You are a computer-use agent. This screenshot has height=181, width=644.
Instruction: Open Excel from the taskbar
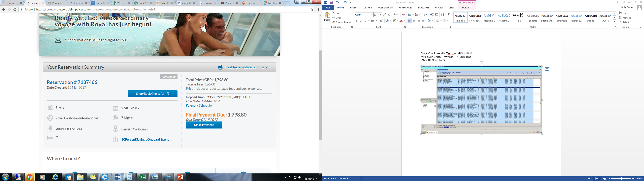click(x=143, y=177)
